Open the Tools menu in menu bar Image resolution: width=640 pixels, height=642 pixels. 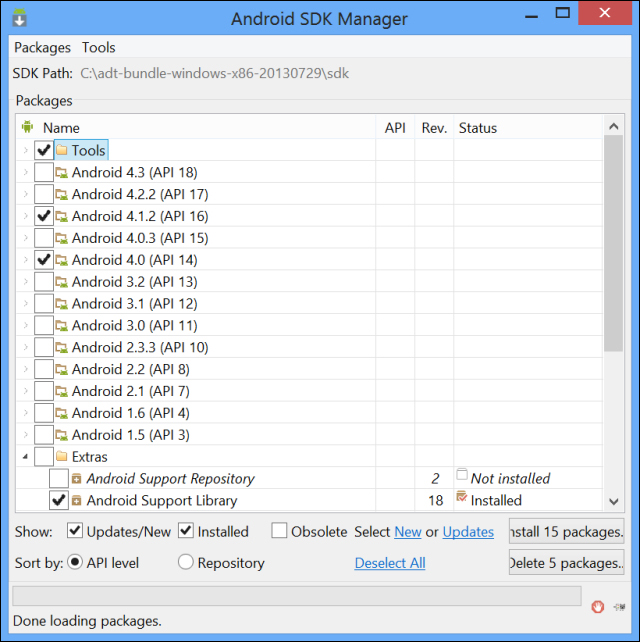tap(99, 47)
